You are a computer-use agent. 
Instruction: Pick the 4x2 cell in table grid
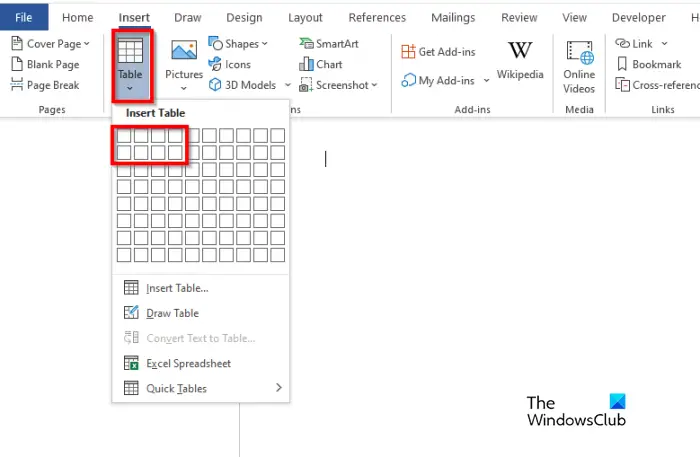tap(175, 153)
